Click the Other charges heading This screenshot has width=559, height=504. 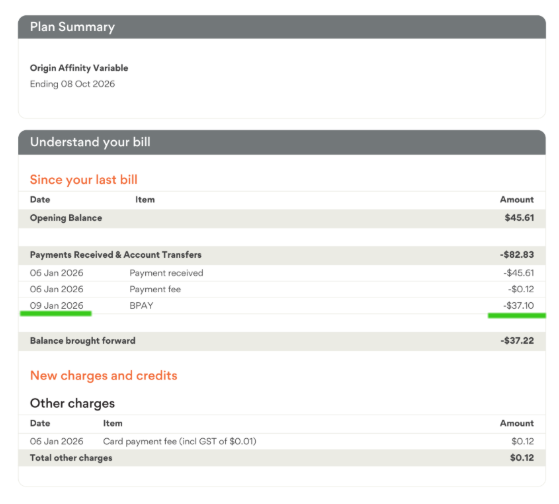click(x=72, y=403)
